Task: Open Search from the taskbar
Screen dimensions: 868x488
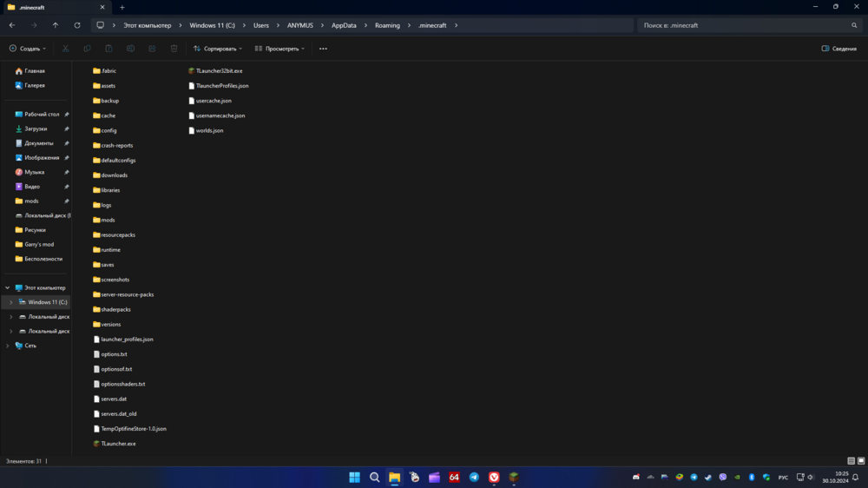Action: [x=375, y=477]
